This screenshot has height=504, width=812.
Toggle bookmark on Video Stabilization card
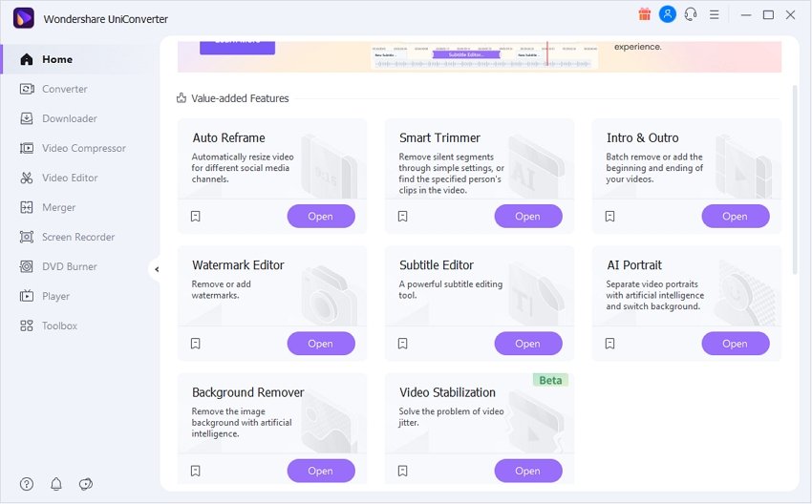pyautogui.click(x=403, y=471)
